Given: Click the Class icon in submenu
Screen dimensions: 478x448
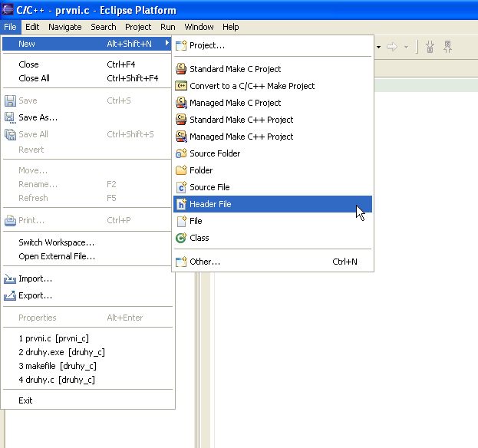Looking at the screenshot, I should 181,238.
